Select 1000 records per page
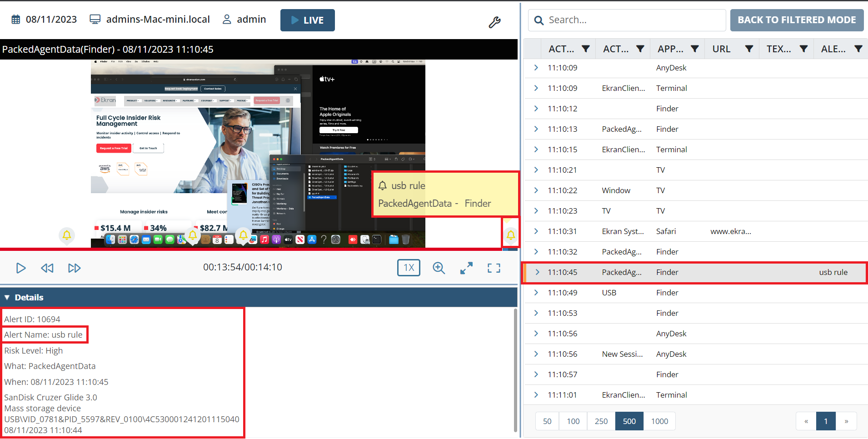868x439 pixels. 659,421
